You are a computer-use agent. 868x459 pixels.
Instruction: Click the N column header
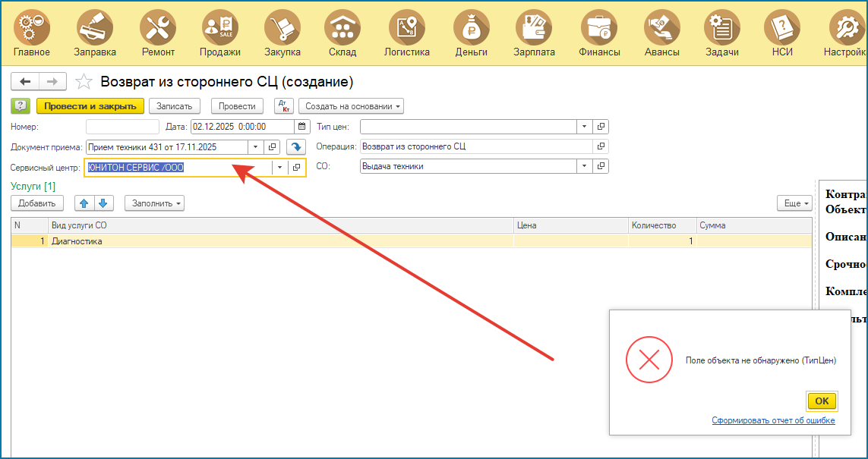click(x=30, y=225)
